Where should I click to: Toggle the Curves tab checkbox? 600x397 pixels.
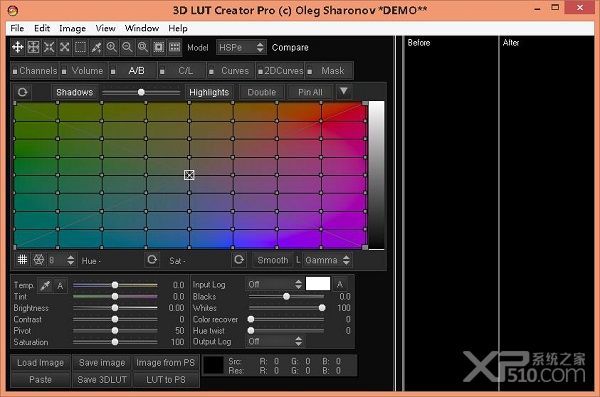coord(211,71)
